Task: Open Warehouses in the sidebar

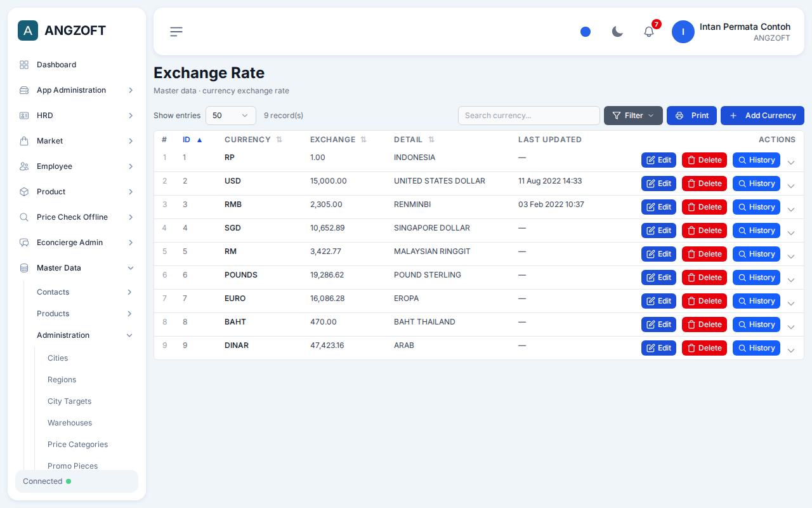Action: coord(70,423)
